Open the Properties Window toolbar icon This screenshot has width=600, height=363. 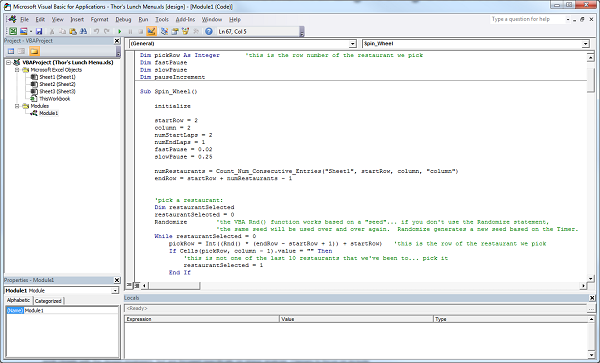tap(175, 31)
